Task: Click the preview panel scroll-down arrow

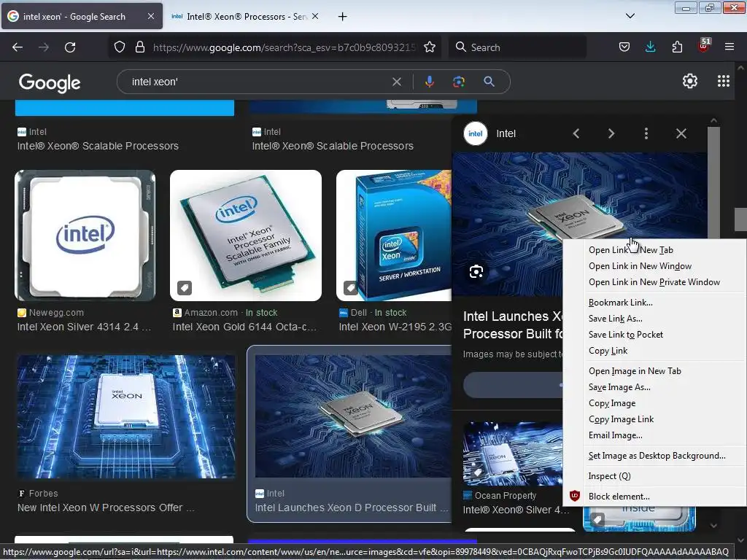Action: click(x=713, y=526)
